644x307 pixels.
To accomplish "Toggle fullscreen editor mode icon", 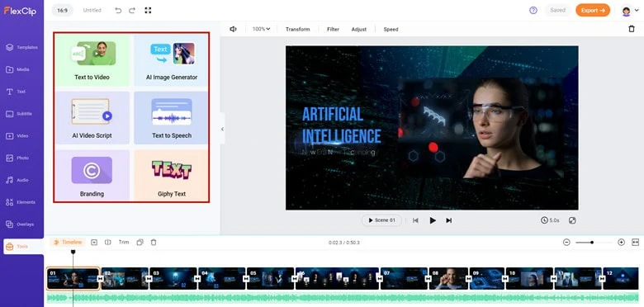I will tap(148, 11).
